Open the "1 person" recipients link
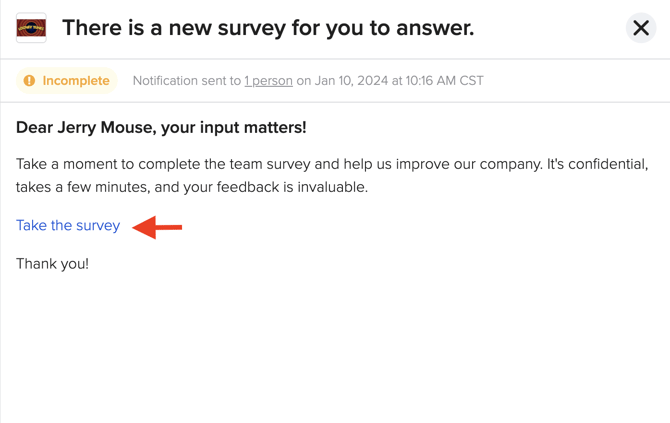The width and height of the screenshot is (670, 423). point(268,80)
